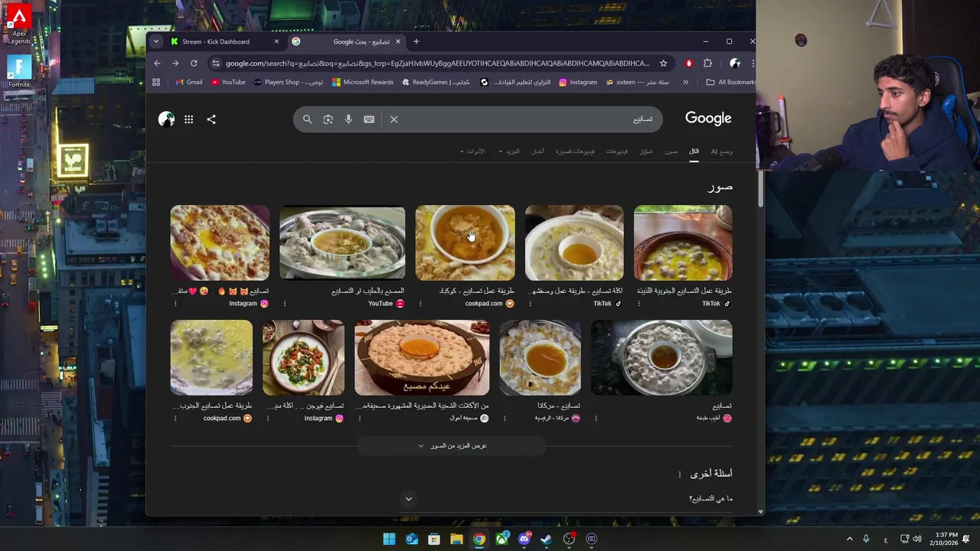The width and height of the screenshot is (980, 551).
Task: Open Microsoft Store from the taskbar
Action: tap(434, 539)
